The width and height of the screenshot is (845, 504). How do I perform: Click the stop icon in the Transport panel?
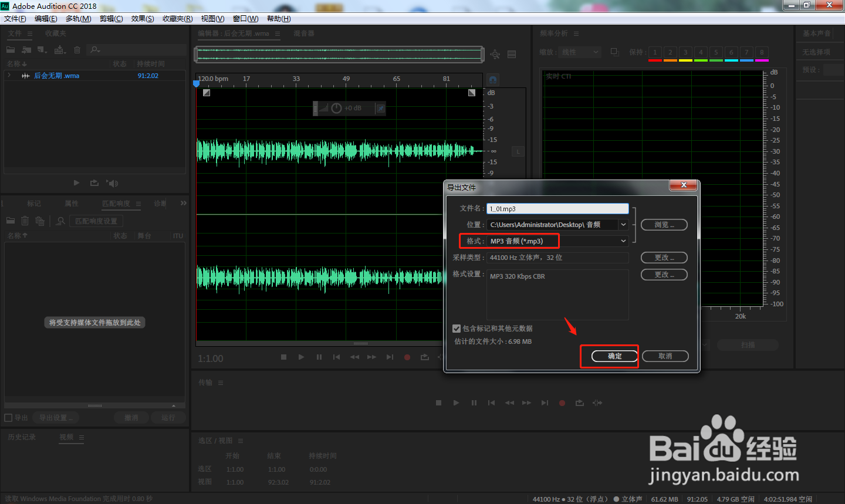(438, 403)
